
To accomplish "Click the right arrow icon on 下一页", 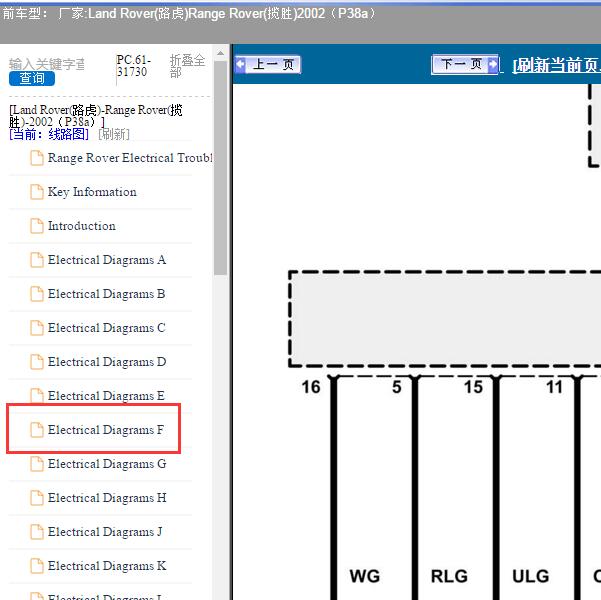I will pos(493,64).
